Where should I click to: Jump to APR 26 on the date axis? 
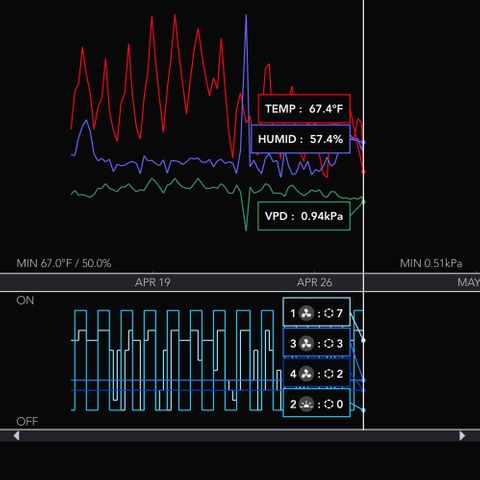click(x=314, y=283)
